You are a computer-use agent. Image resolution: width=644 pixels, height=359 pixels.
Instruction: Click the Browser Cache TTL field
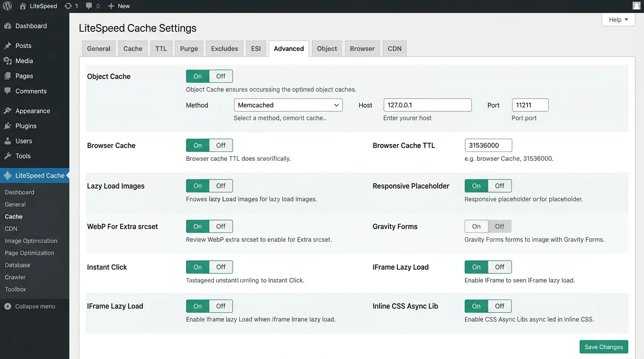[488, 145]
